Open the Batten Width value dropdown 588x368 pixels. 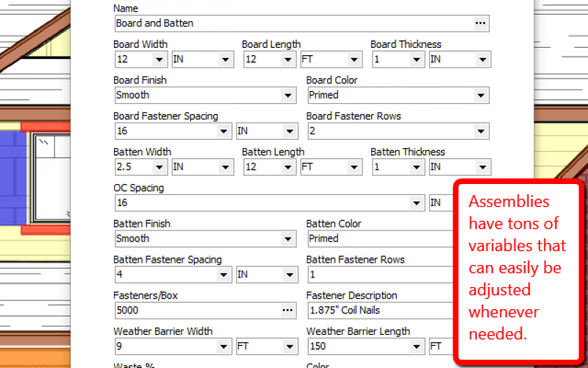pyautogui.click(x=159, y=167)
